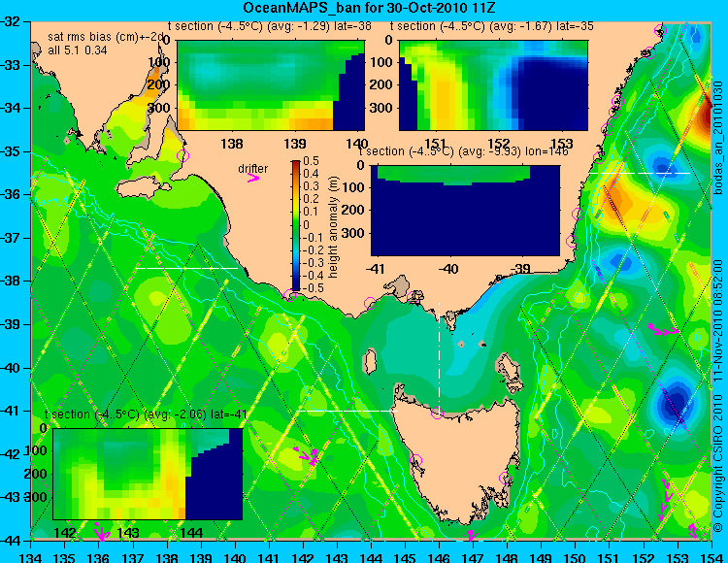Click the 'drifter' legend label
Viewport: 728px width, 563px height.
253,169
